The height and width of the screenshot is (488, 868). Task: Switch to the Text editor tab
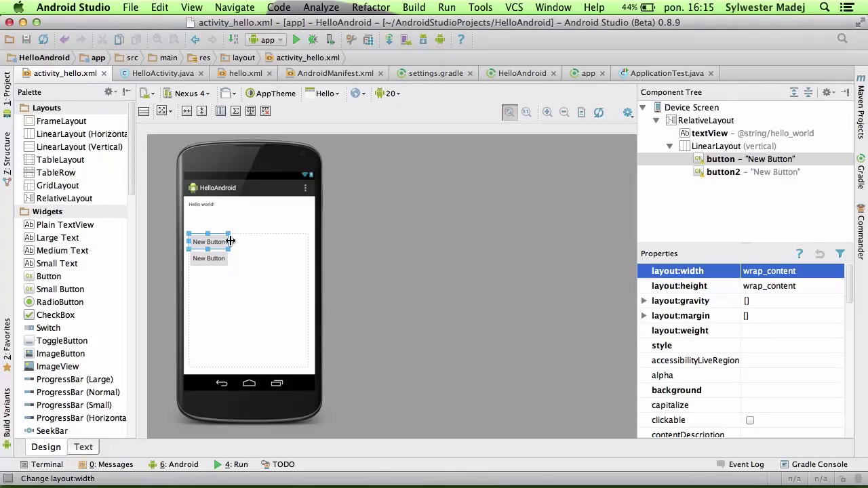tap(83, 447)
